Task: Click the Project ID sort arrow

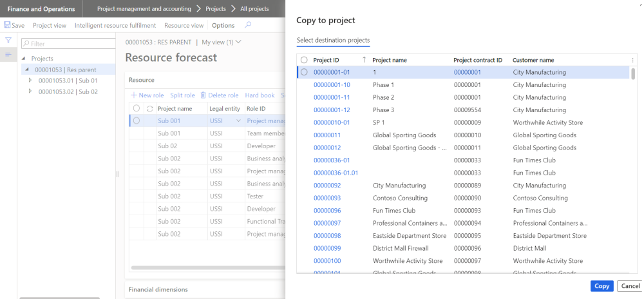Action: pyautogui.click(x=365, y=60)
